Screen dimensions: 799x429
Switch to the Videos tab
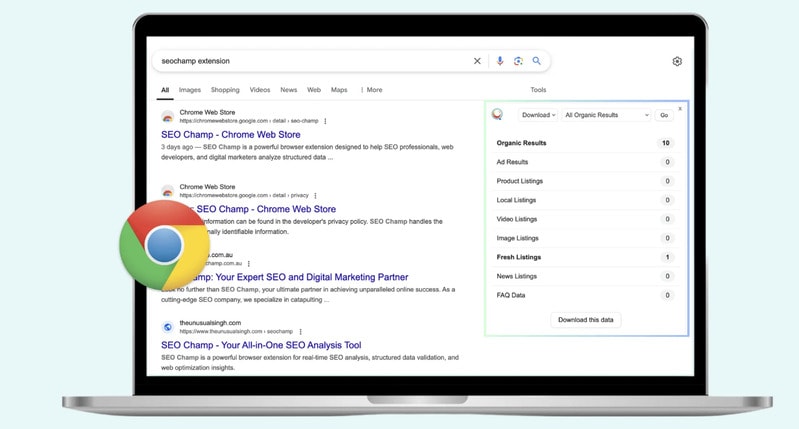[x=260, y=90]
